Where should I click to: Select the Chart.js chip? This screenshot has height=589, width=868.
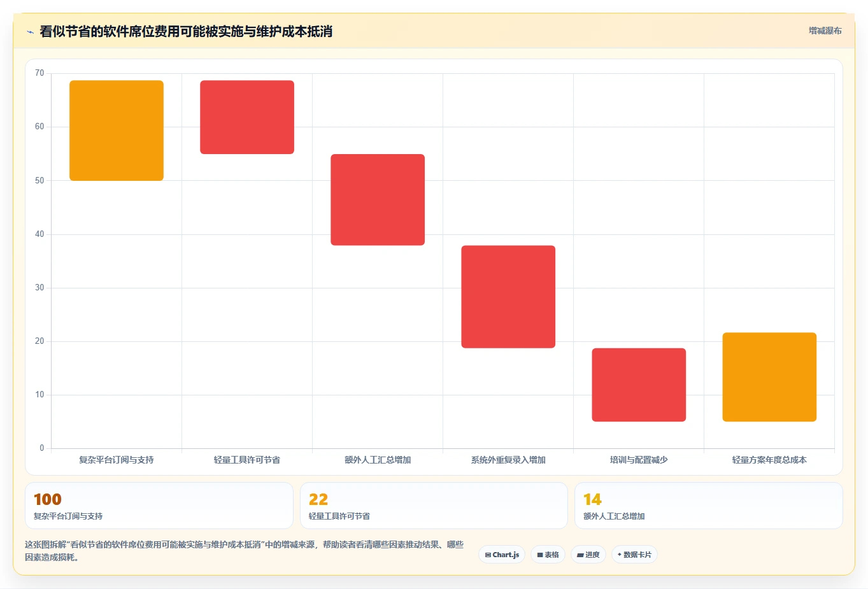[502, 555]
